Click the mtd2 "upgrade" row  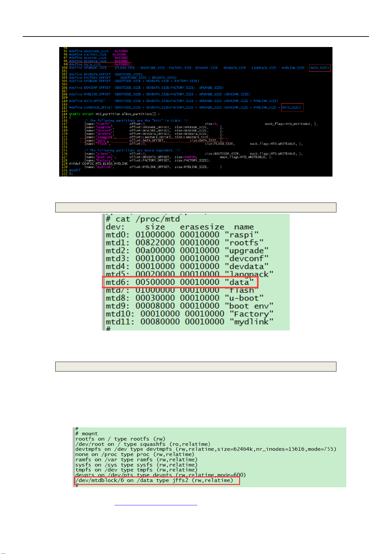point(187,251)
